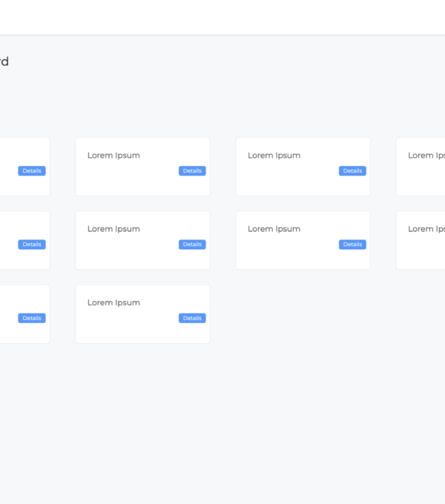Click Lorem Ipsum title on the bottom row's full card

point(113,302)
